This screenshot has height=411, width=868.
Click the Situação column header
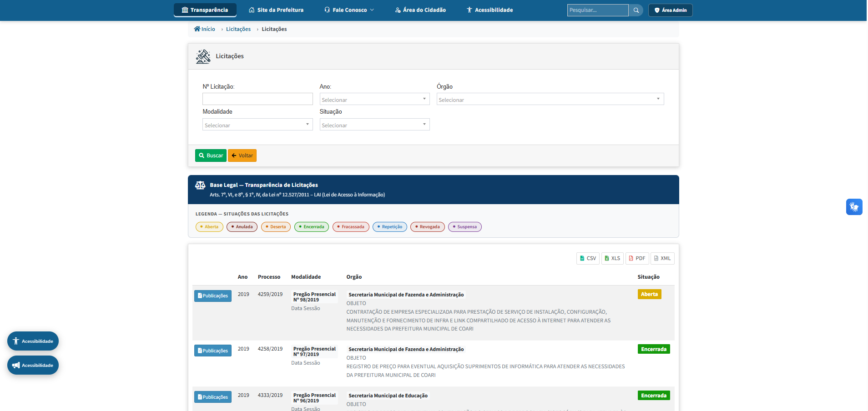pyautogui.click(x=648, y=277)
